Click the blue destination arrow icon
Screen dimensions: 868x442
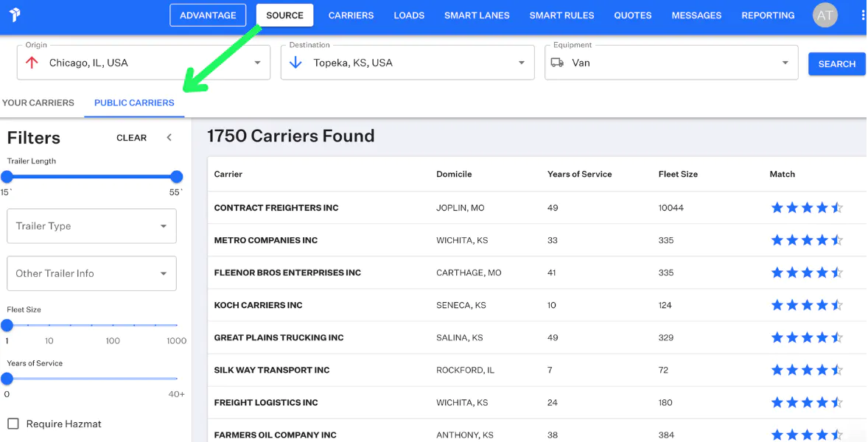(295, 63)
